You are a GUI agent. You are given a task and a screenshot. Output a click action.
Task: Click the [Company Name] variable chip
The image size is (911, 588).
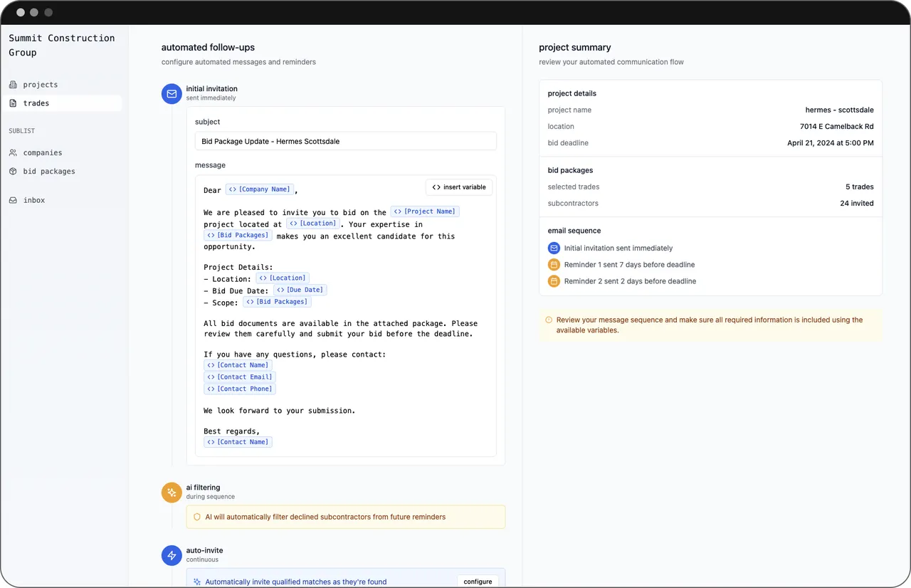click(260, 189)
